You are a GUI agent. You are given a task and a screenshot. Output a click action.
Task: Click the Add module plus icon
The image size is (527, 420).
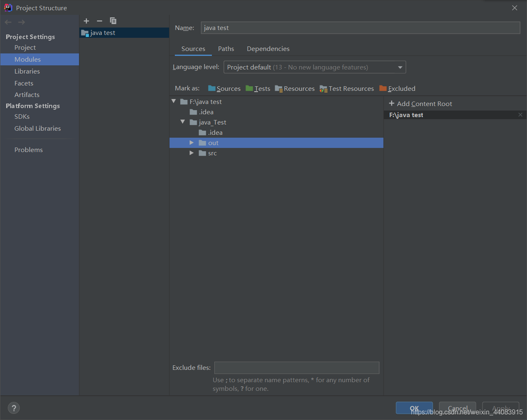click(x=86, y=21)
